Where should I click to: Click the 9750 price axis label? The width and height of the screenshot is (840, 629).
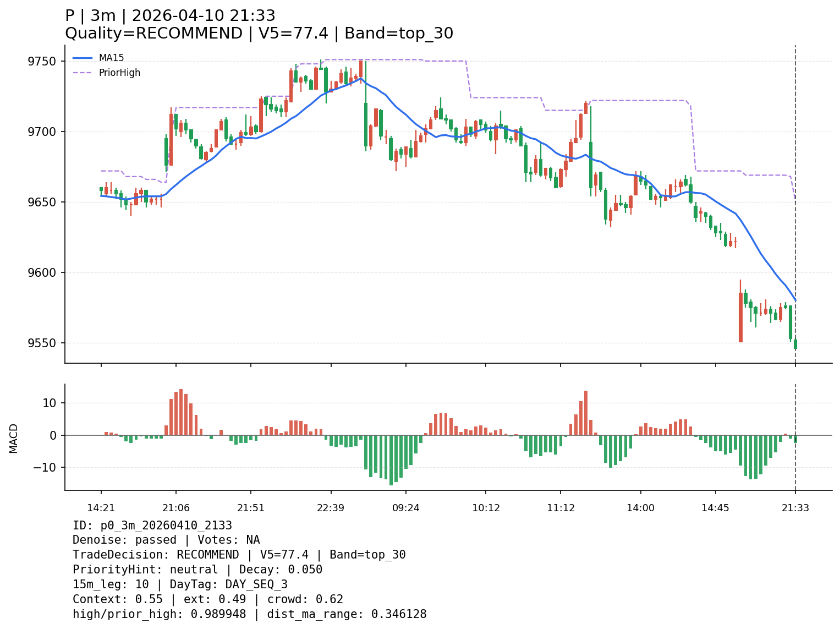[42, 61]
